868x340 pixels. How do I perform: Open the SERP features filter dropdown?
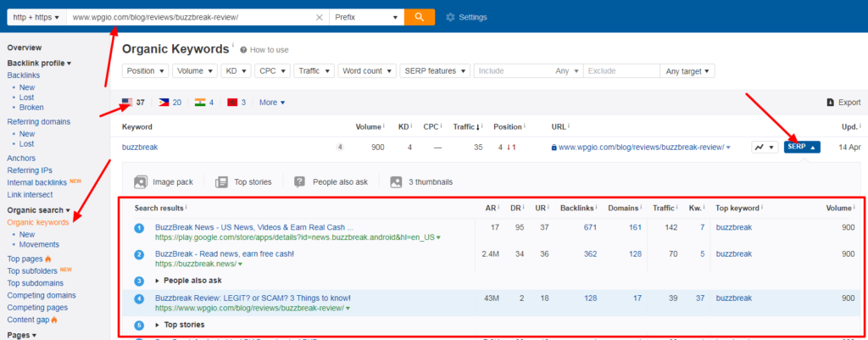click(x=435, y=71)
